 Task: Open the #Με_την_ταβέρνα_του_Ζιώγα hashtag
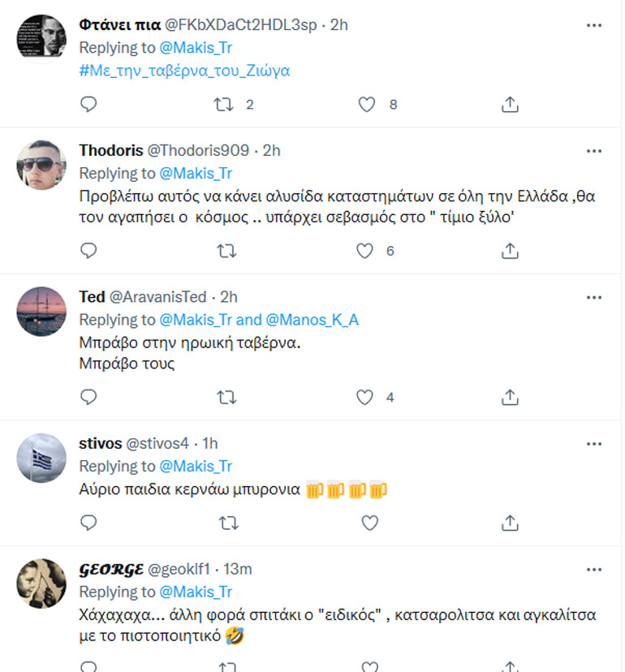[184, 71]
